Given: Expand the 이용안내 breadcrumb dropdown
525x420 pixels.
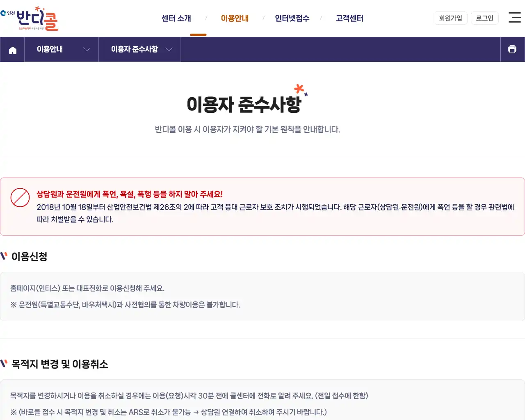Looking at the screenshot, I should tap(62, 49).
